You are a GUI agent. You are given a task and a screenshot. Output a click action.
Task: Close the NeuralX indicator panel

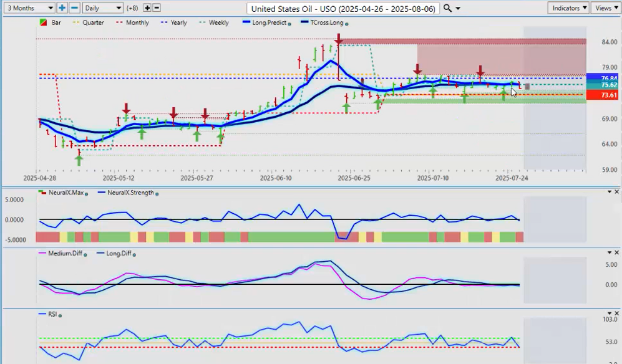click(617, 191)
